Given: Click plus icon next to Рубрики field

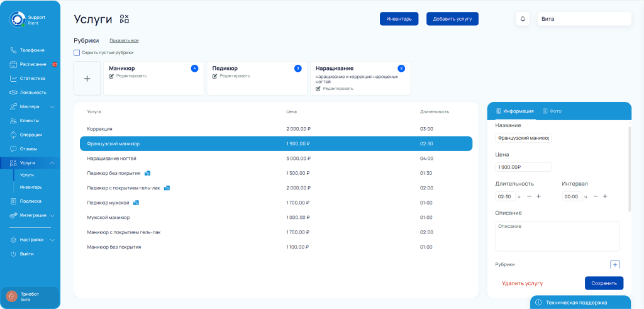Looking at the screenshot, I should pyautogui.click(x=615, y=265).
